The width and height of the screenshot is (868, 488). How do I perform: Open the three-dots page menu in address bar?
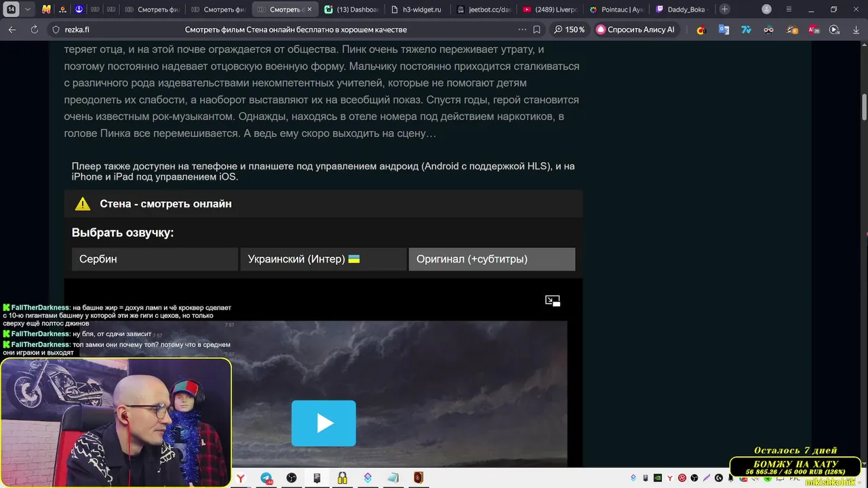click(x=521, y=30)
